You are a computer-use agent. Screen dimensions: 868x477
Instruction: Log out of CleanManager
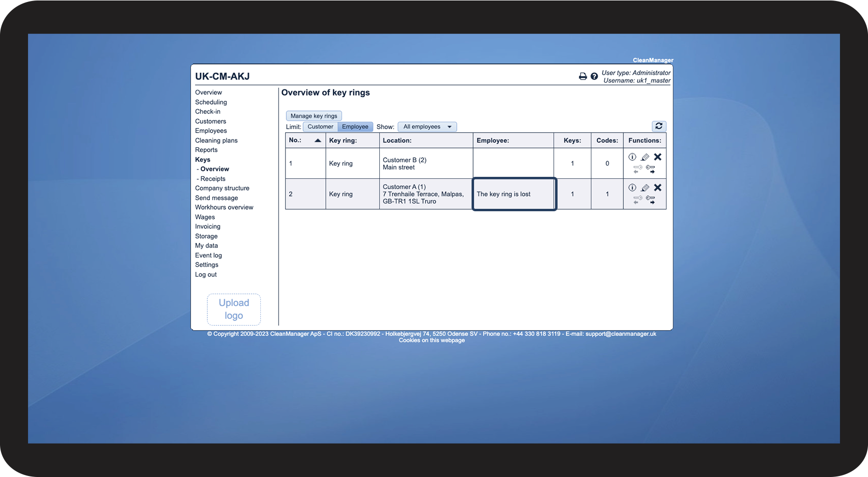(206, 275)
